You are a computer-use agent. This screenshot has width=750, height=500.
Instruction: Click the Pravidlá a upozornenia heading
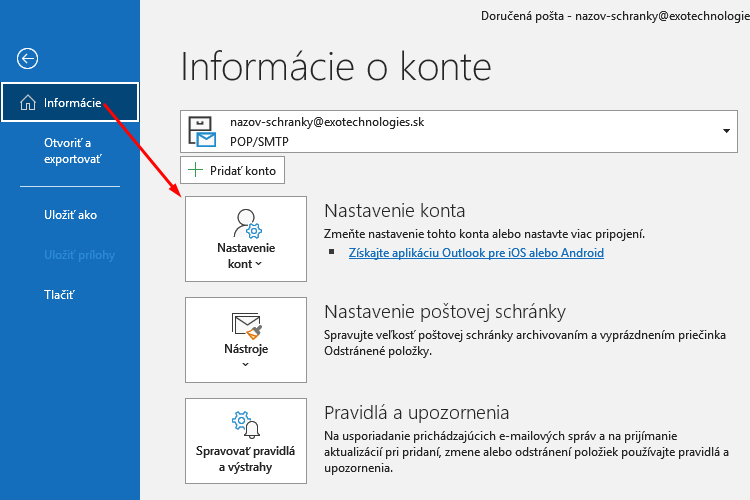[417, 412]
